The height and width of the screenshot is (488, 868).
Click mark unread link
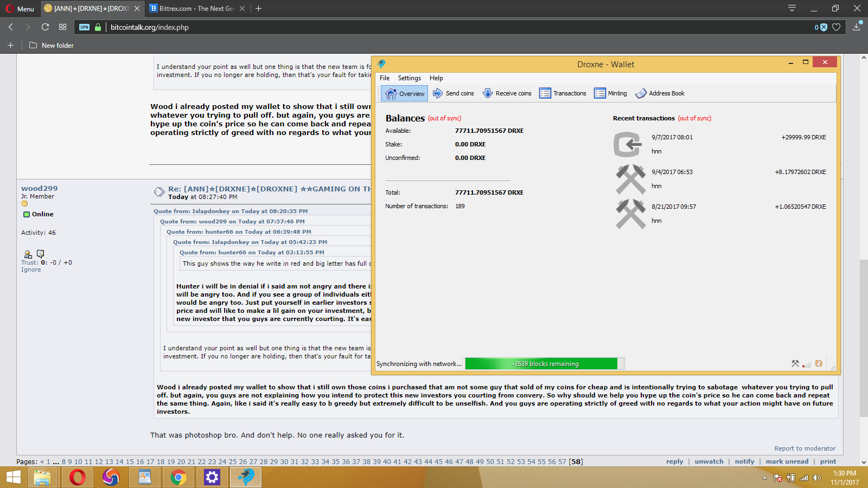(x=787, y=461)
